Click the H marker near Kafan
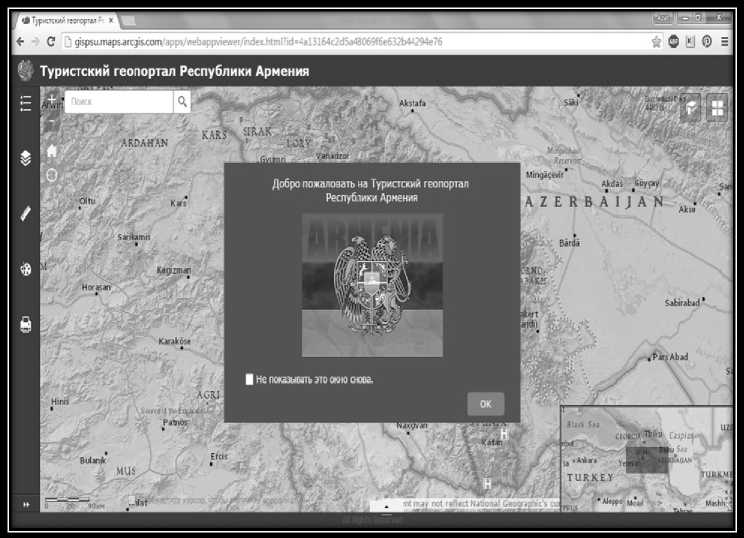The height and width of the screenshot is (538, 744). (504, 434)
